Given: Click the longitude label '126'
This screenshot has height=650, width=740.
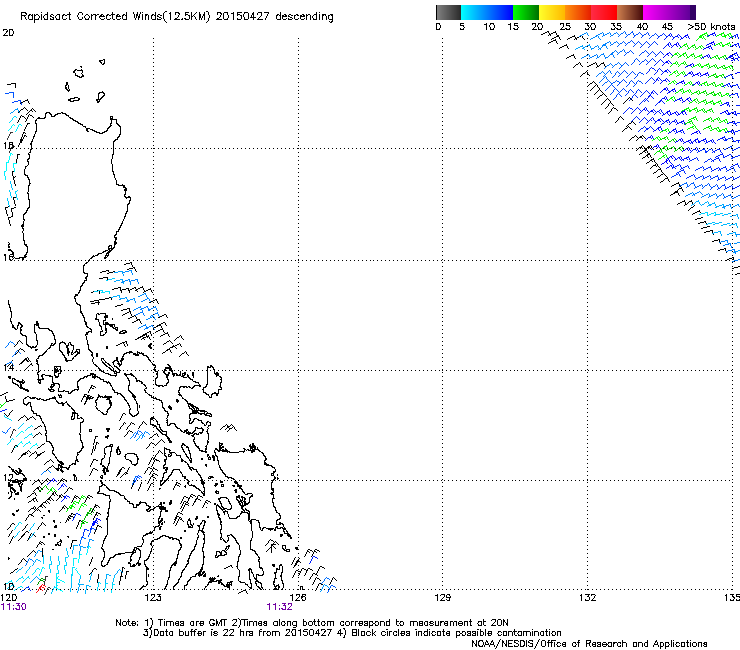Looking at the screenshot, I should [x=298, y=598].
